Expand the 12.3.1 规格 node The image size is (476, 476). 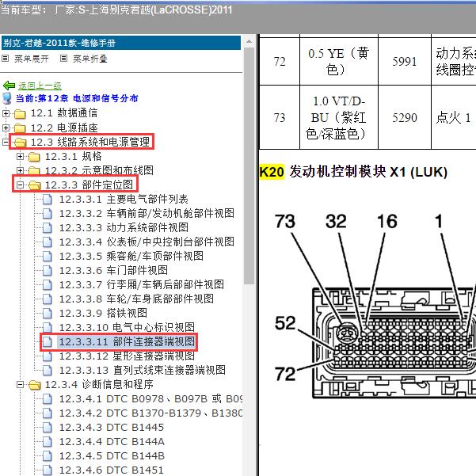[20, 156]
